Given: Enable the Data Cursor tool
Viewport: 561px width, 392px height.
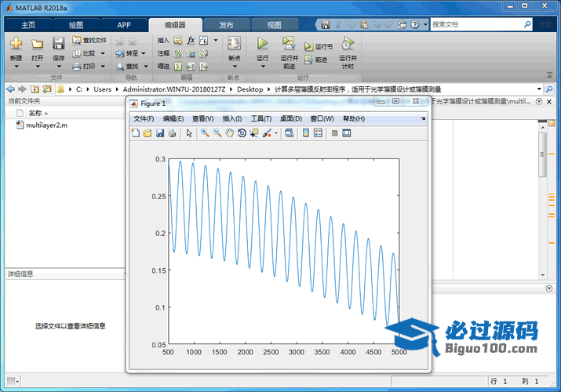Looking at the screenshot, I should (254, 133).
